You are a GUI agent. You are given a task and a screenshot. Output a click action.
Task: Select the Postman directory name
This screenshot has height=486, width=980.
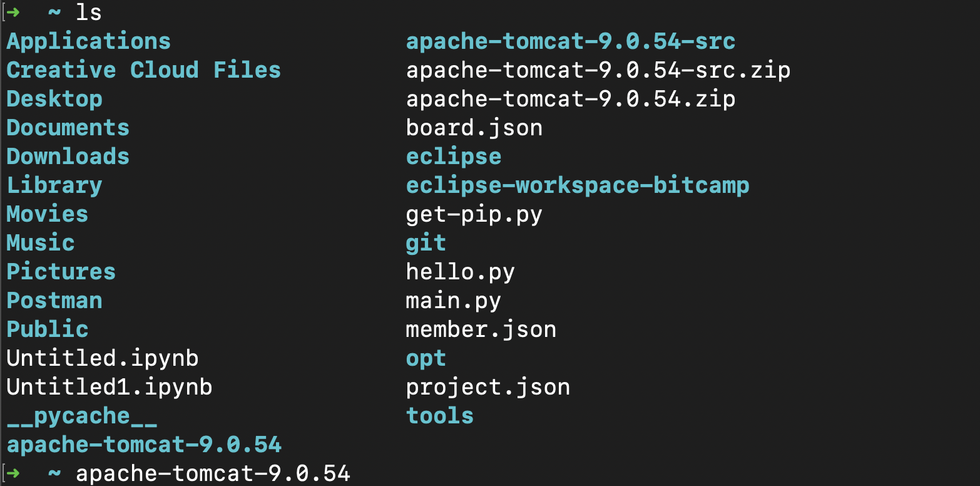pos(54,301)
